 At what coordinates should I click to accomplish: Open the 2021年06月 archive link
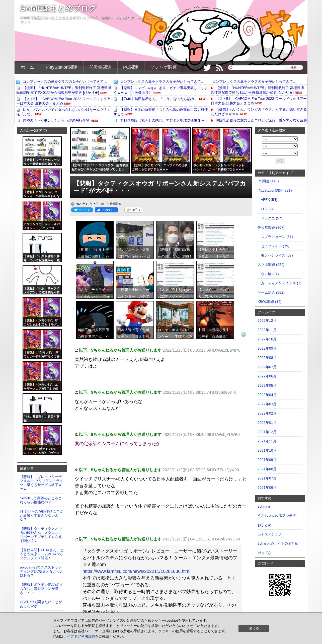pos(267,488)
